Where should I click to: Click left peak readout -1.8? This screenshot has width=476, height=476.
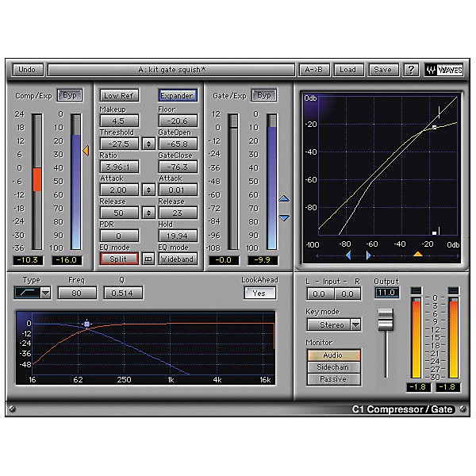pyautogui.click(x=418, y=387)
